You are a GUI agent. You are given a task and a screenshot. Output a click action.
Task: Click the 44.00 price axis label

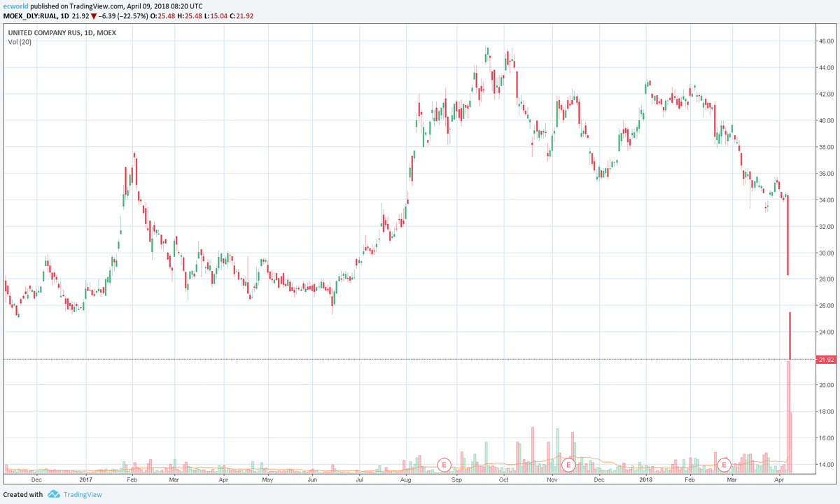click(826, 68)
